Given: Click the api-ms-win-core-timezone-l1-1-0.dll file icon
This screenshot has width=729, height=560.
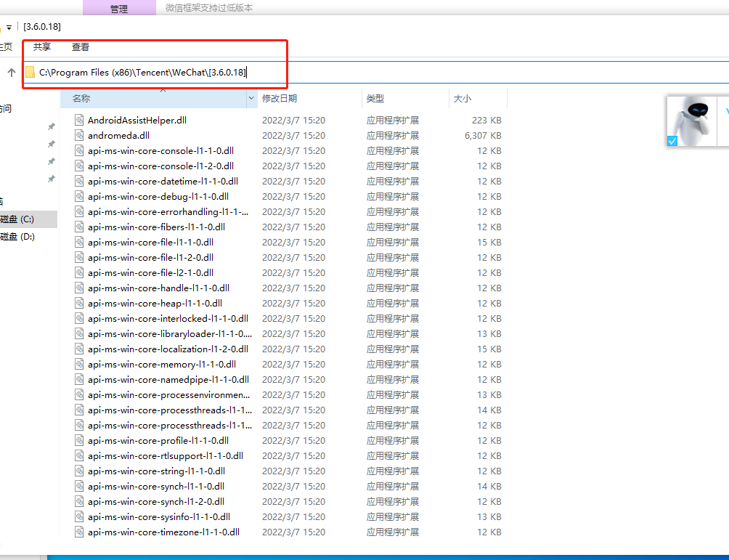Looking at the screenshot, I should click(x=80, y=532).
